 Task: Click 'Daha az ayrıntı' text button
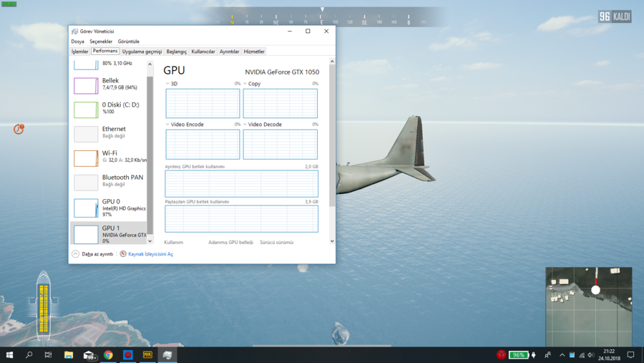click(97, 254)
